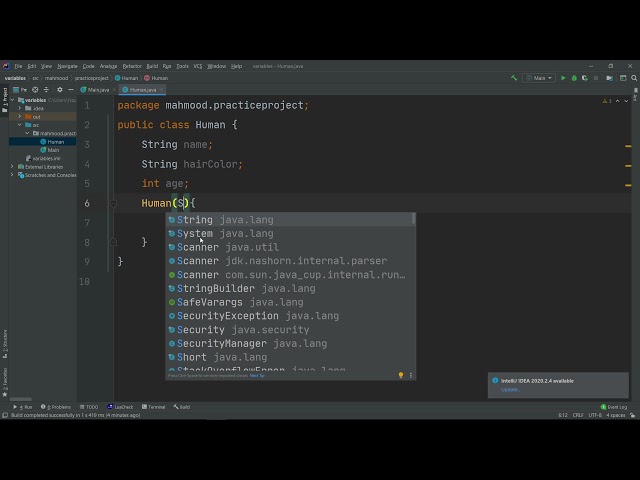The image size is (640, 480).
Task: Open the Project view type dropdown
Action: click(x=20, y=90)
